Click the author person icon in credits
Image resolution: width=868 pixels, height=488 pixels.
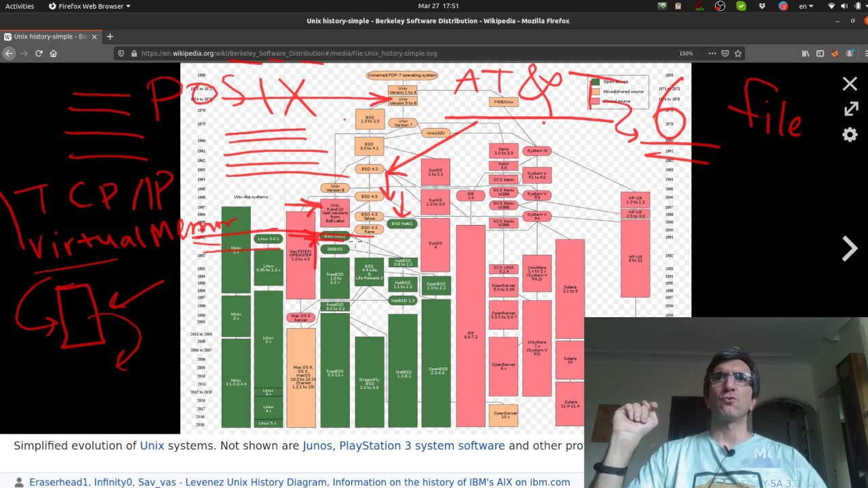(x=20, y=483)
